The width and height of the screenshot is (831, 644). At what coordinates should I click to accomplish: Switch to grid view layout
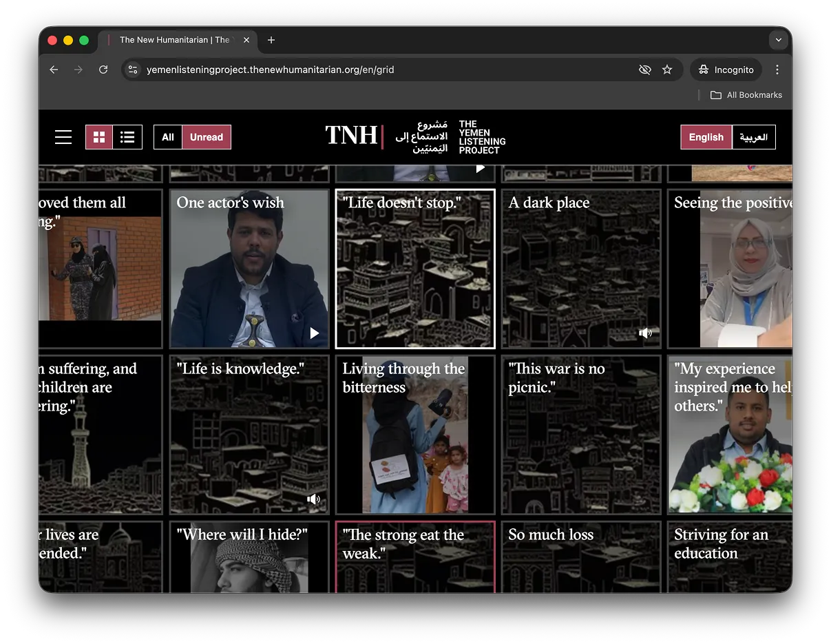99,137
